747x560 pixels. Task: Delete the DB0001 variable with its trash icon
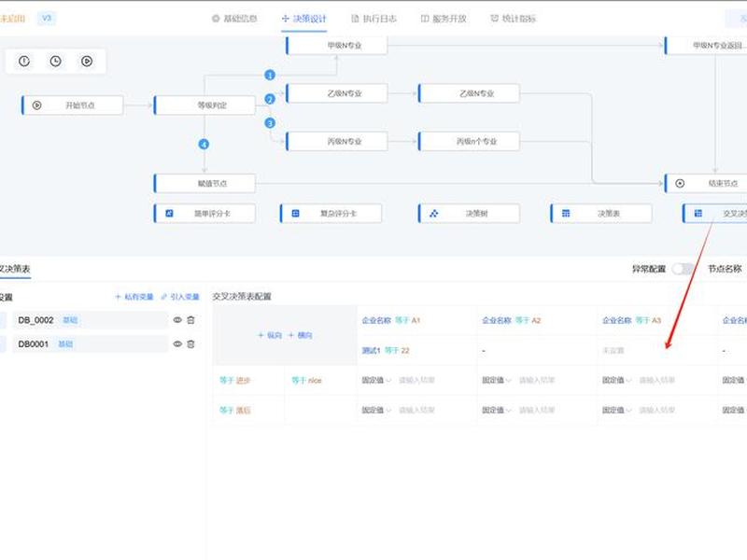pyautogui.click(x=191, y=343)
